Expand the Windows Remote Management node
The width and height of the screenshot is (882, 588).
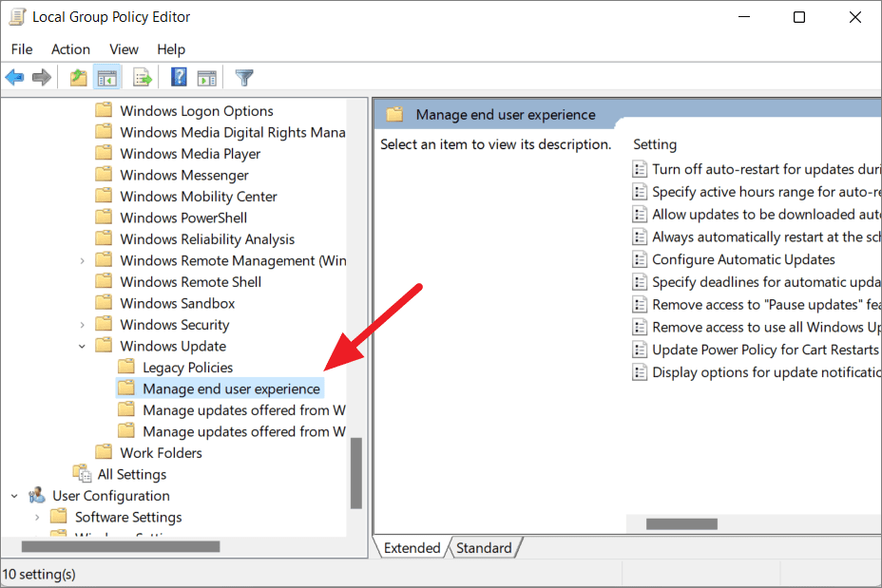click(82, 260)
